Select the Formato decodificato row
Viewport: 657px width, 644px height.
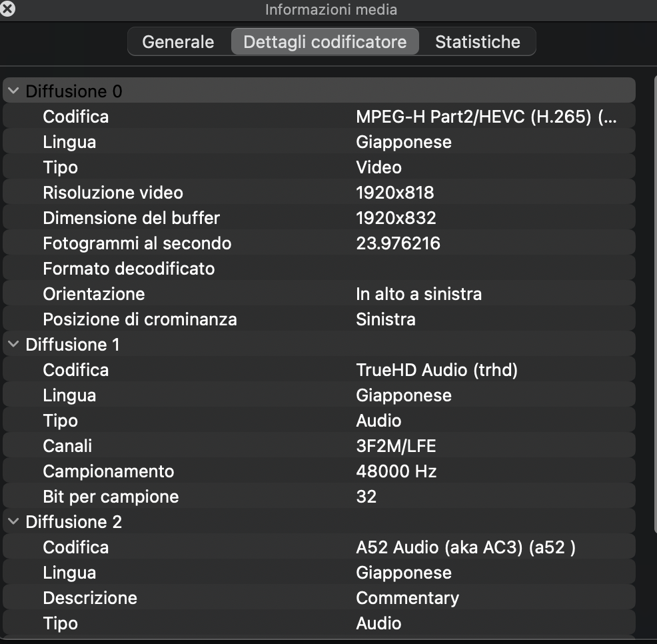coord(319,269)
